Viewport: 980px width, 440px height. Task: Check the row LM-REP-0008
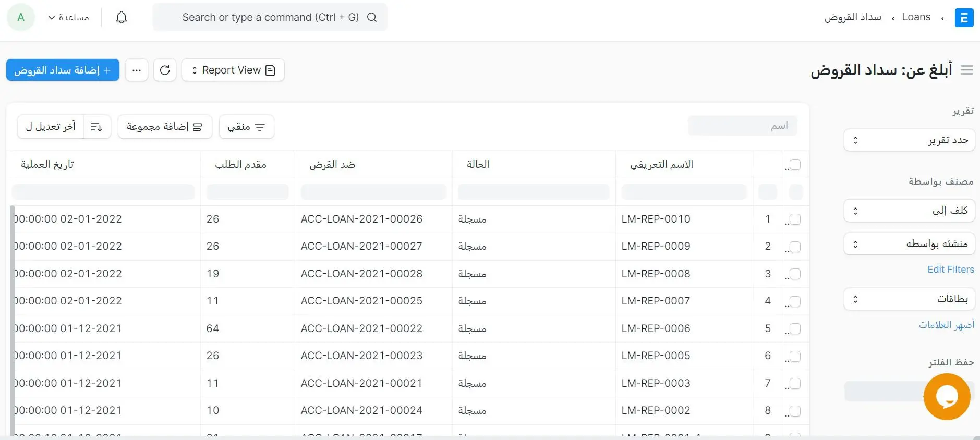[795, 274]
